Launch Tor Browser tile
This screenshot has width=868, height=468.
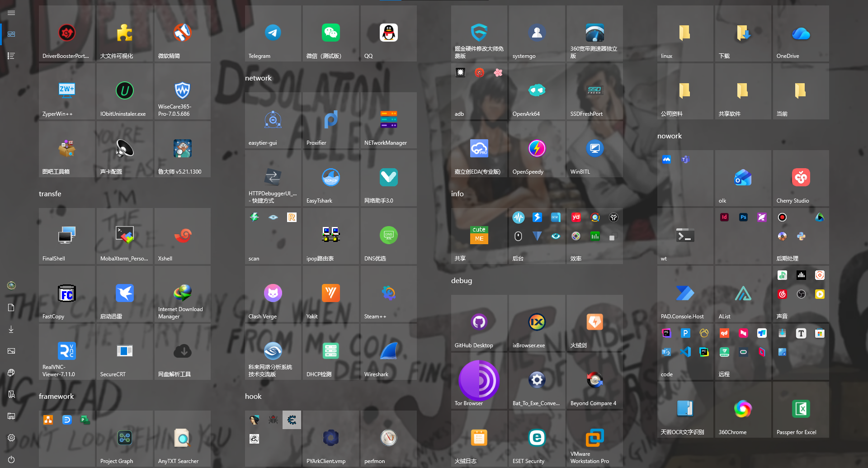point(479,381)
